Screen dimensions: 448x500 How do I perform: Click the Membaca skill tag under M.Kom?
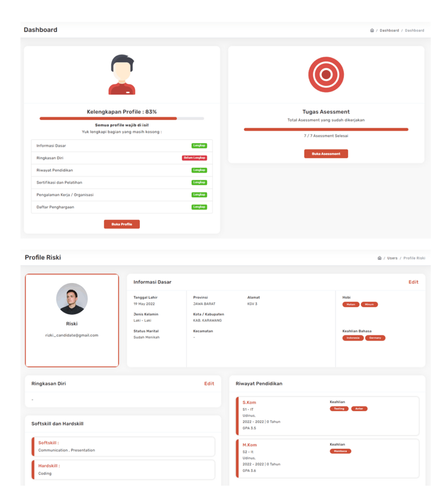340,451
